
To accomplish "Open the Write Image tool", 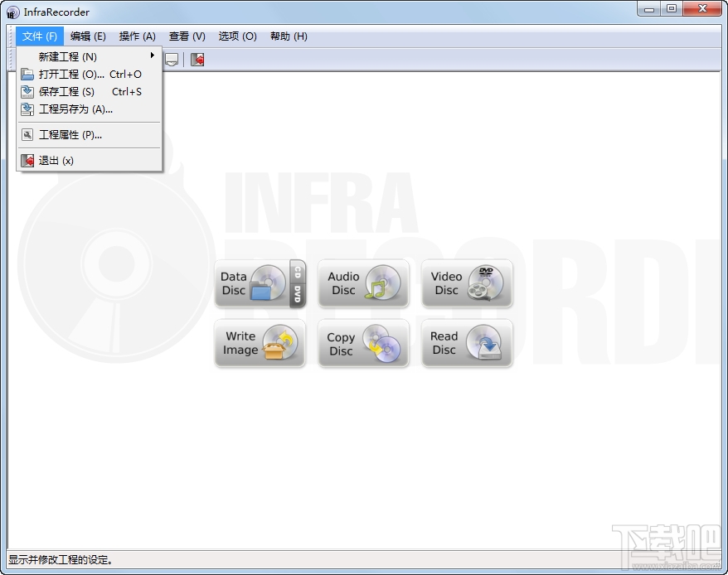I will tap(260, 344).
